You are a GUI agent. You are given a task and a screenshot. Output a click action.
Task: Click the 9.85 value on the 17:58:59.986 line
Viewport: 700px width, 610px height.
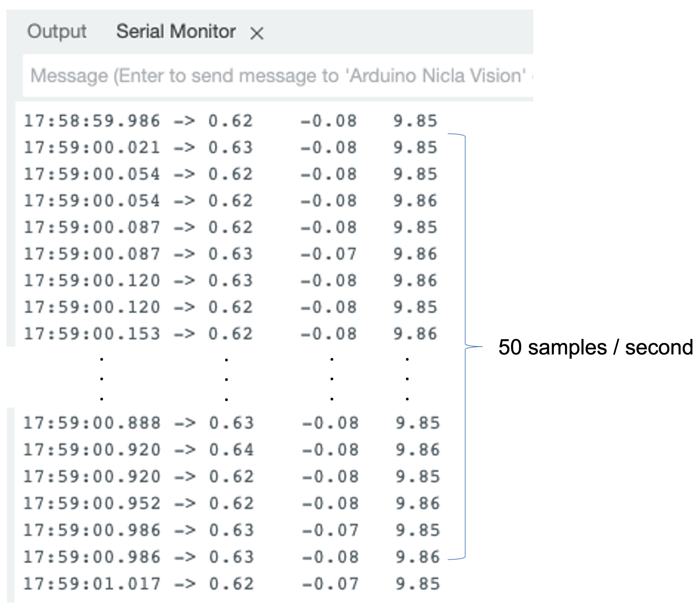(415, 121)
